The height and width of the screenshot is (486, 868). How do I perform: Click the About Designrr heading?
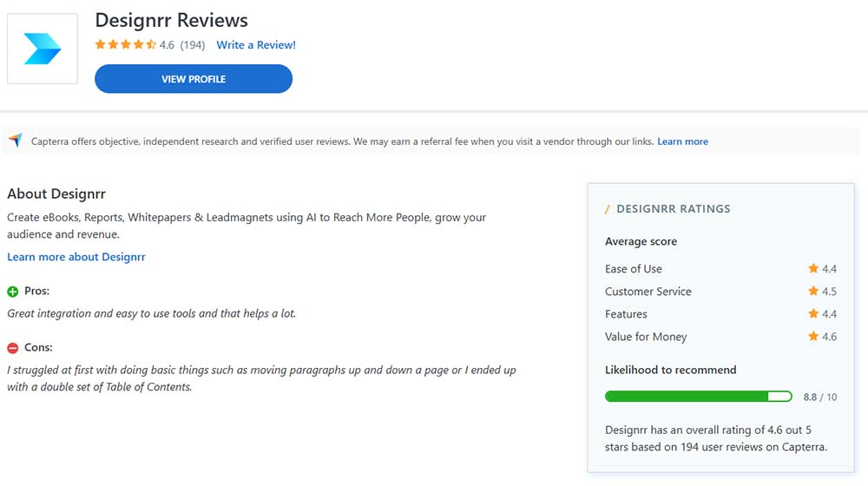pyautogui.click(x=56, y=194)
